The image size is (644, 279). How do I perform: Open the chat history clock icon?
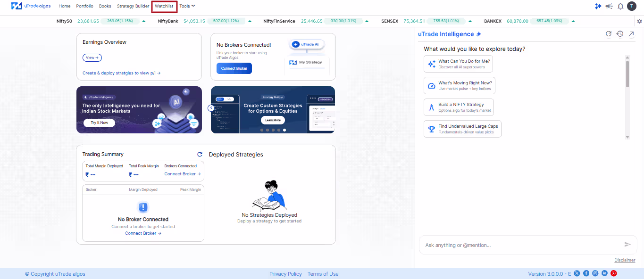click(x=620, y=34)
